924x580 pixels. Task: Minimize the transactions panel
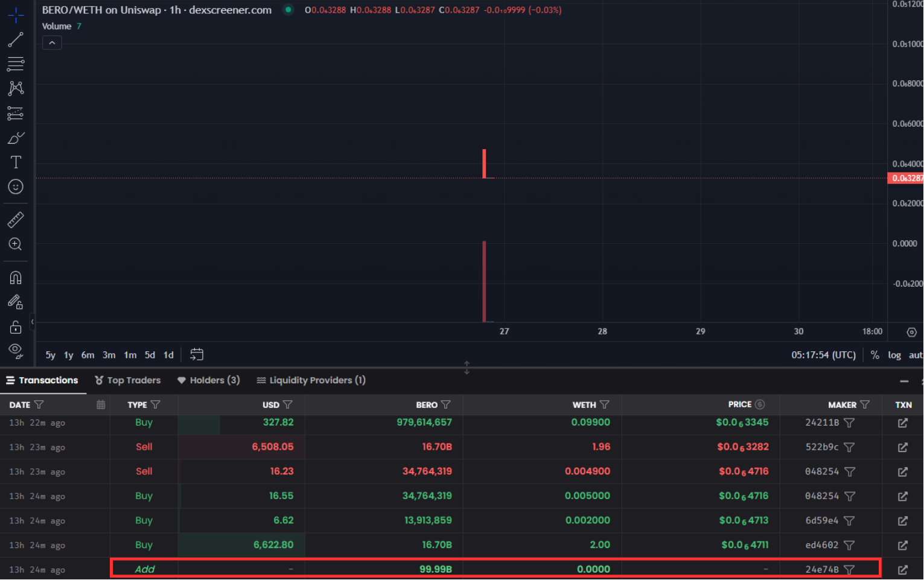(x=904, y=381)
